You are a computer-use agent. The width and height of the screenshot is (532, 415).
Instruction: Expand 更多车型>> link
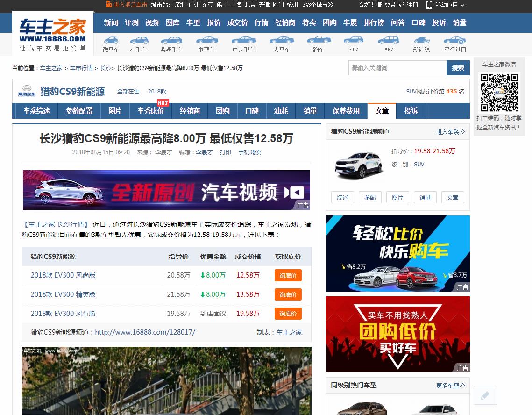pos(451,386)
